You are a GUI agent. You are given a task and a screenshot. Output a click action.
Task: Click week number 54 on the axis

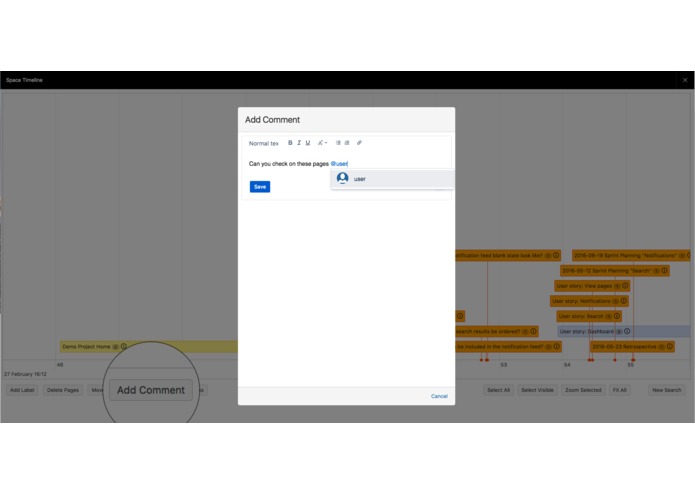click(567, 365)
